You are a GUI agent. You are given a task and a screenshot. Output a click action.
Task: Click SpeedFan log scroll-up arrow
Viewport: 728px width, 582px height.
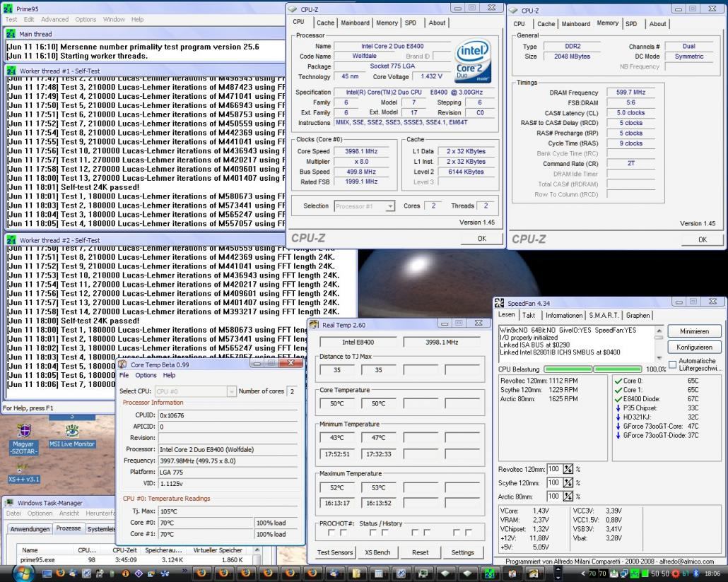pyautogui.click(x=659, y=331)
